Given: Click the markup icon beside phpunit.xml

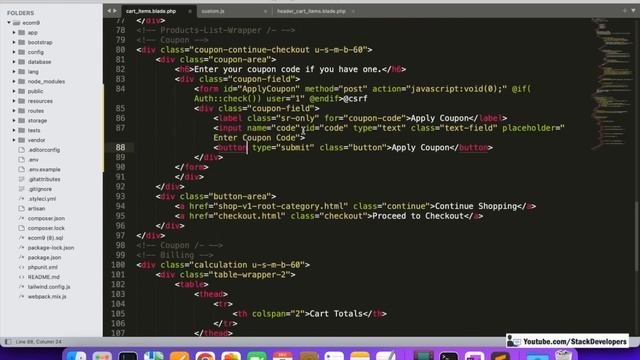Looking at the screenshot, I should coord(22,267).
